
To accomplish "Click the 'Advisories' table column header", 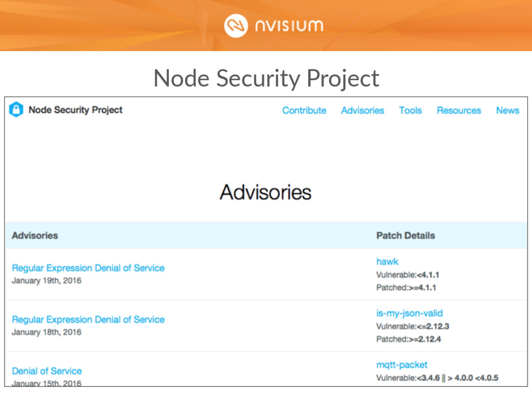I will (x=35, y=235).
